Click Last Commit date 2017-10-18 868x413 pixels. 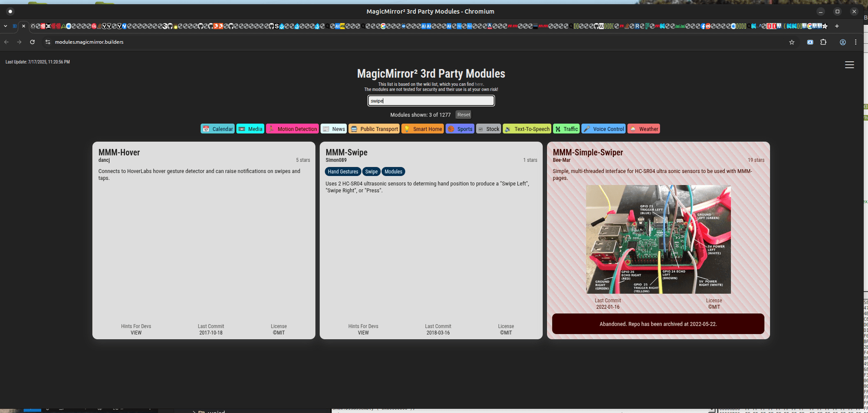(211, 333)
